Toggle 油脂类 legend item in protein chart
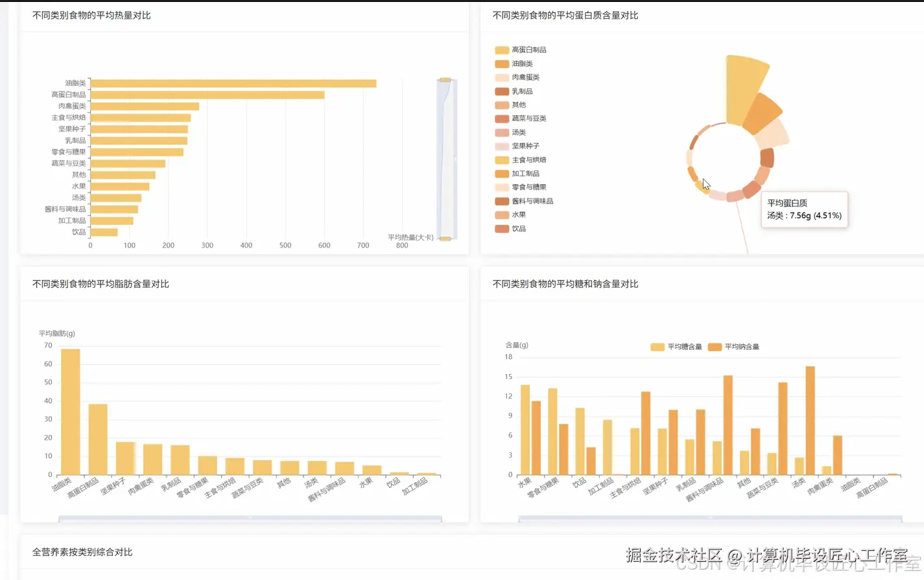924x580 pixels. click(x=514, y=64)
